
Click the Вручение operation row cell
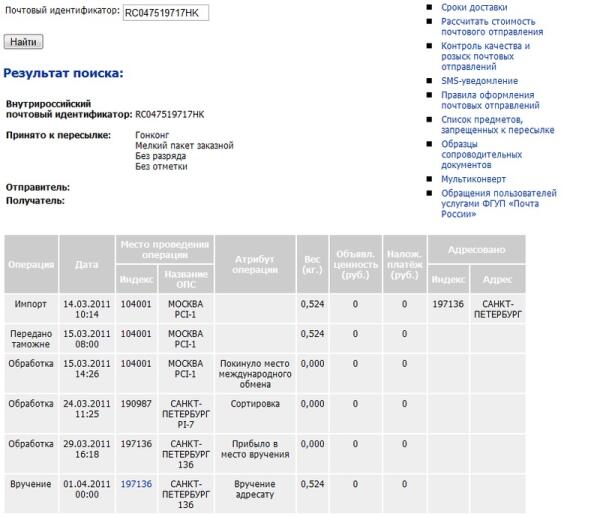pyautogui.click(x=31, y=484)
